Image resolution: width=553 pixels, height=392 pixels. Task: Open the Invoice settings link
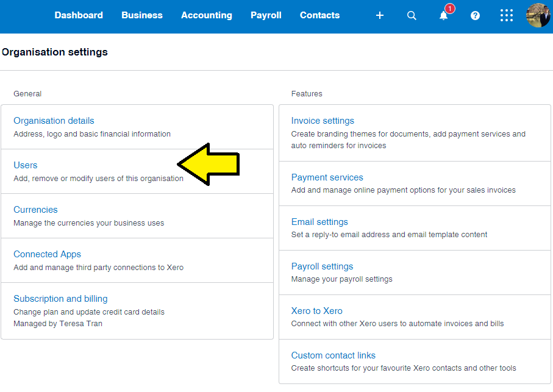[x=323, y=121]
